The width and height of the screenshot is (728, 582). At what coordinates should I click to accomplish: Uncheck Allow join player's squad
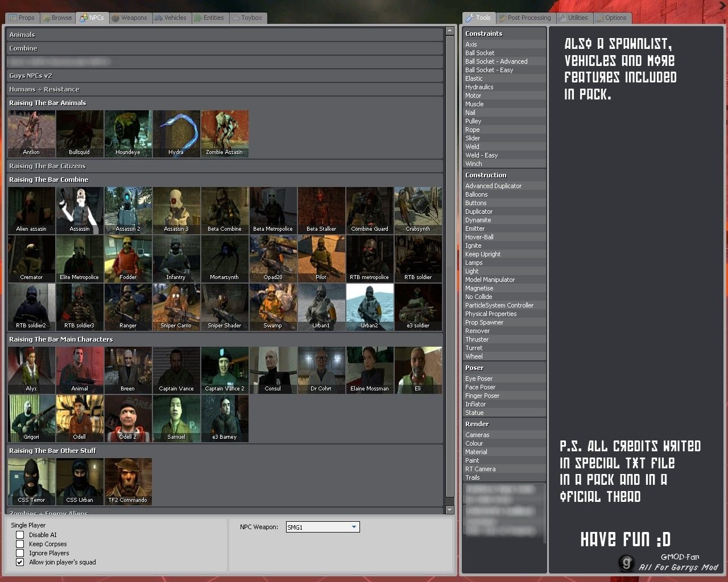click(20, 562)
